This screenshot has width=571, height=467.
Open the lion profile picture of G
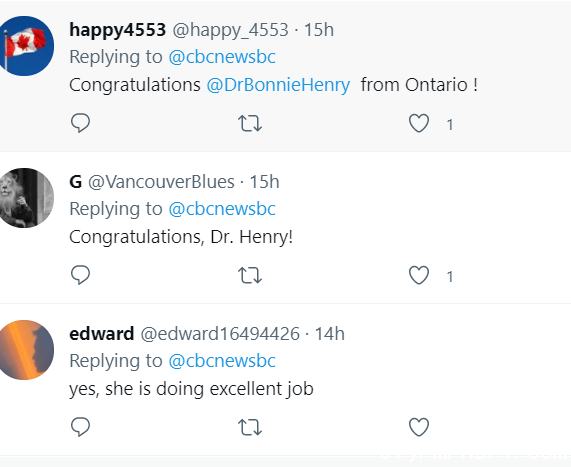[x=25, y=198]
